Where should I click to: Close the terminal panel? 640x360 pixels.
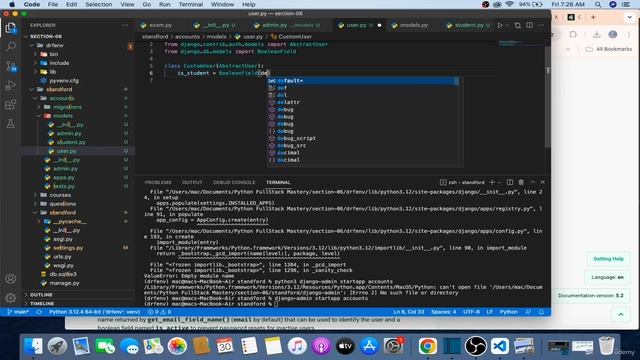click(x=542, y=182)
